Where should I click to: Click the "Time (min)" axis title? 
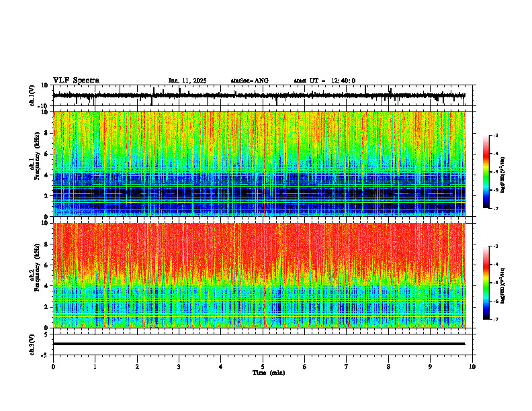click(x=269, y=373)
